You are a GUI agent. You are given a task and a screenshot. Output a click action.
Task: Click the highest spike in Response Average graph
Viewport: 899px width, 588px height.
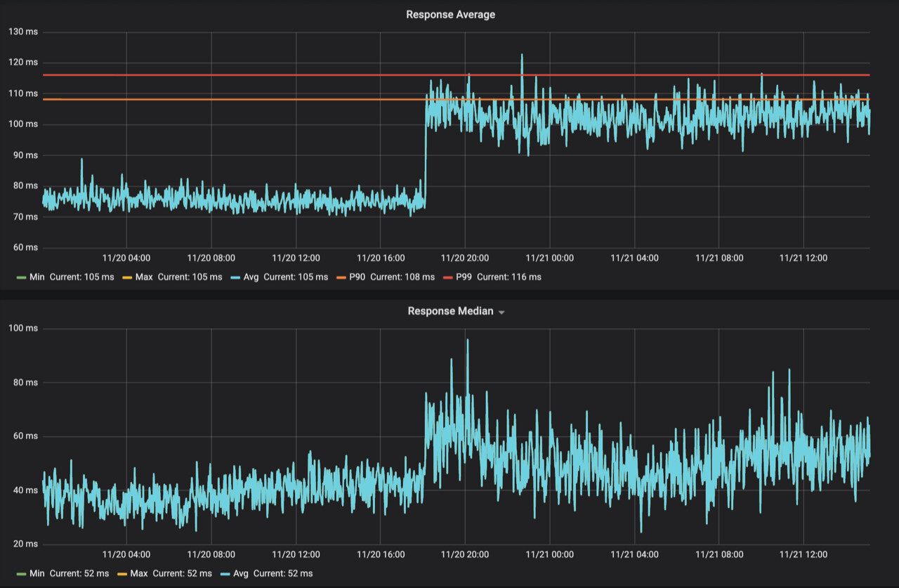pyautogui.click(x=522, y=55)
